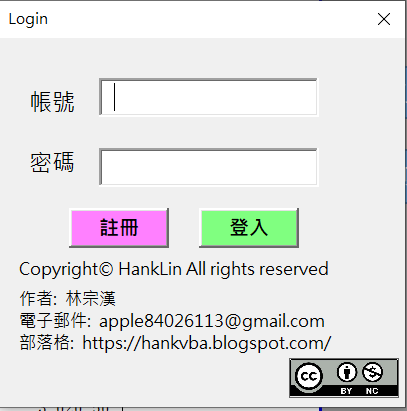Click the green 登入 login button

pyautogui.click(x=249, y=228)
